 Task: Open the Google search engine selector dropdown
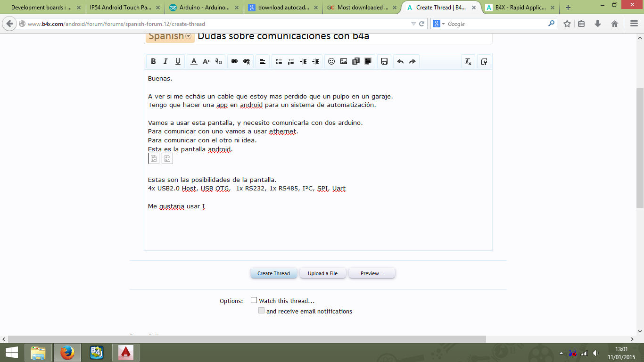coord(439,24)
